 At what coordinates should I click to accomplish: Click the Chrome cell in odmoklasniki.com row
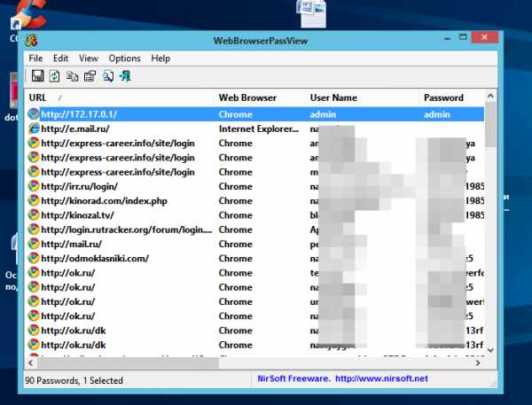236,259
